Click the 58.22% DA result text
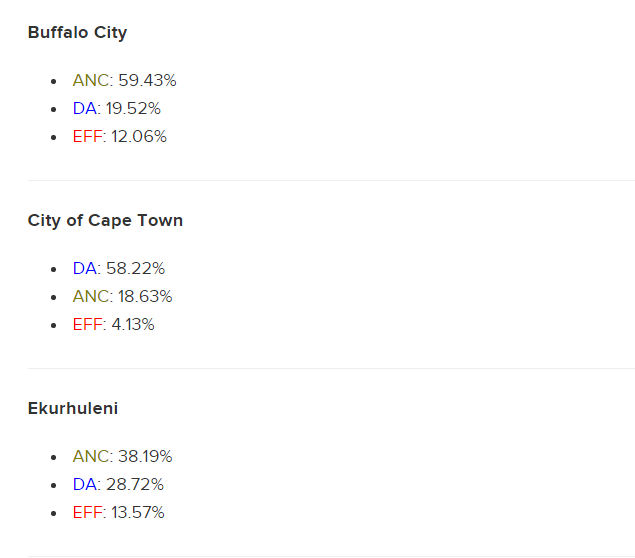Viewport: 635px width, 558px height. [x=136, y=268]
